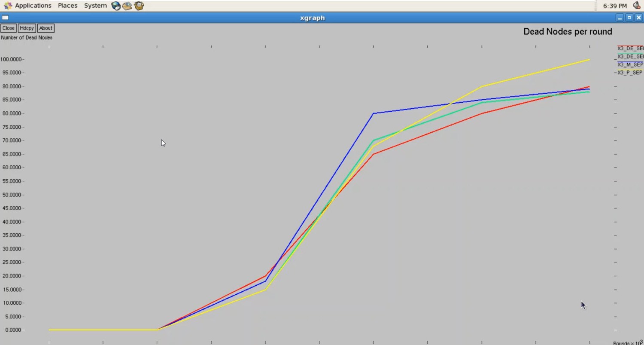Open the xgraph window menu icon
Image resolution: width=644 pixels, height=345 pixels.
[5, 18]
